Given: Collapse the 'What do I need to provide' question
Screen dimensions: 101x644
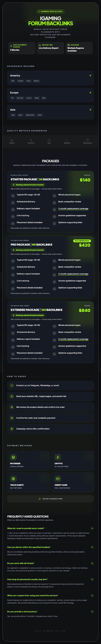Looking at the screenshot, I should pos(92,528).
